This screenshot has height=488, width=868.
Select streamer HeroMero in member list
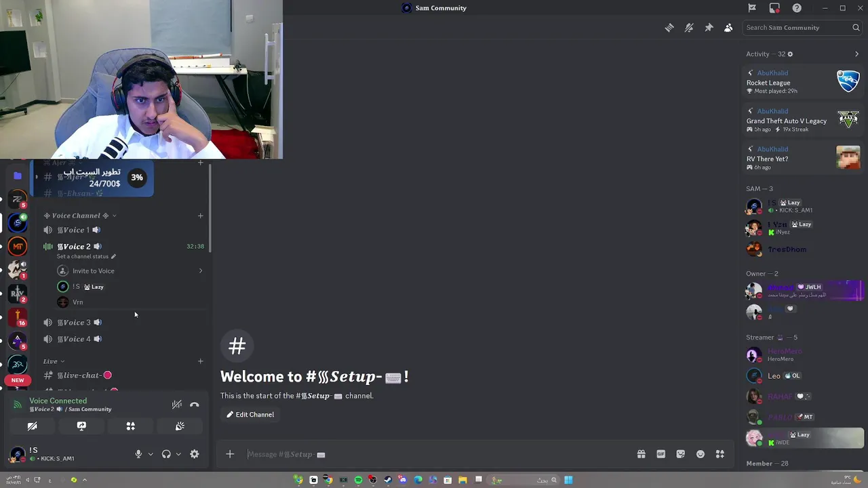point(803,354)
